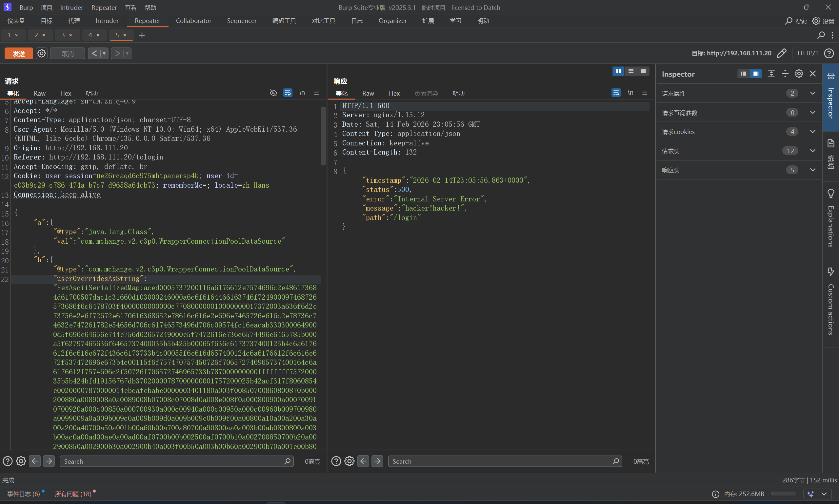This screenshot has height=504, width=839.
Task: Switch to the Collaborator tab
Action: (x=193, y=21)
